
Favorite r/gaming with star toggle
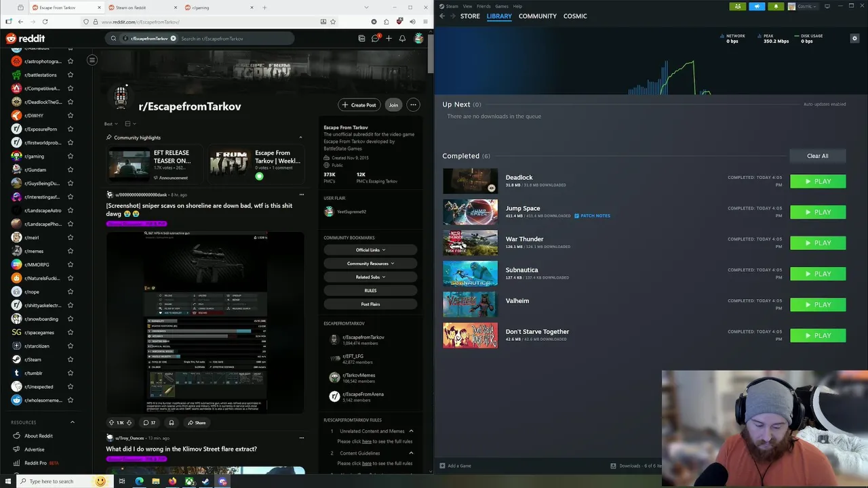(71, 156)
